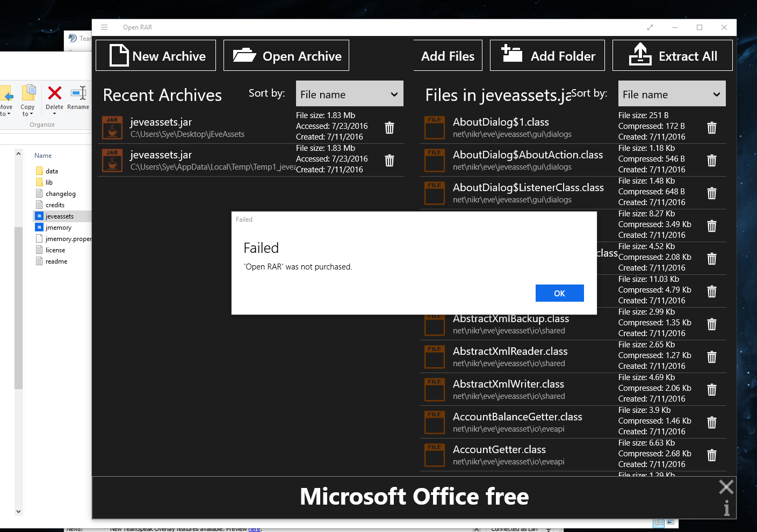Click the file icon of AccountGetter.class

[x=435, y=455]
